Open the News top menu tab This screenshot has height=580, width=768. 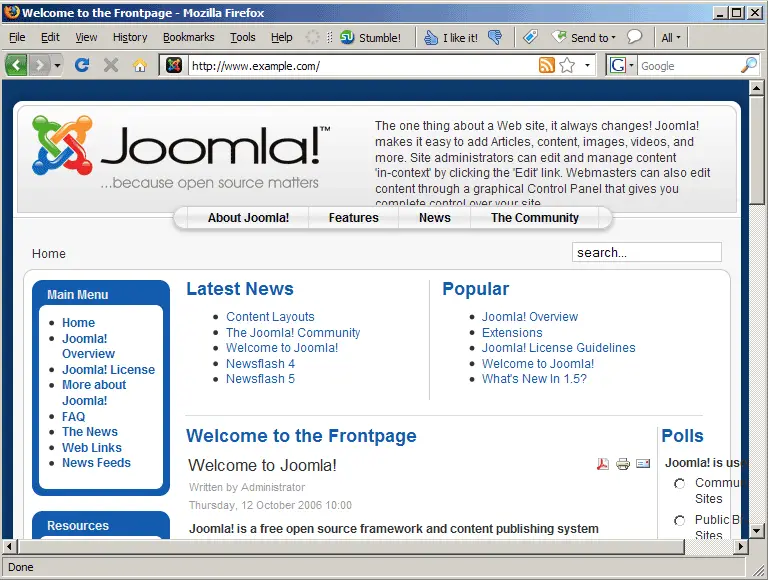tap(434, 218)
